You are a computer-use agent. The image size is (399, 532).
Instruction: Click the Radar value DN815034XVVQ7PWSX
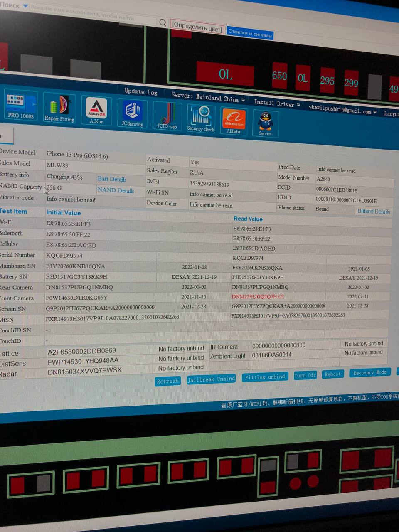point(85,371)
